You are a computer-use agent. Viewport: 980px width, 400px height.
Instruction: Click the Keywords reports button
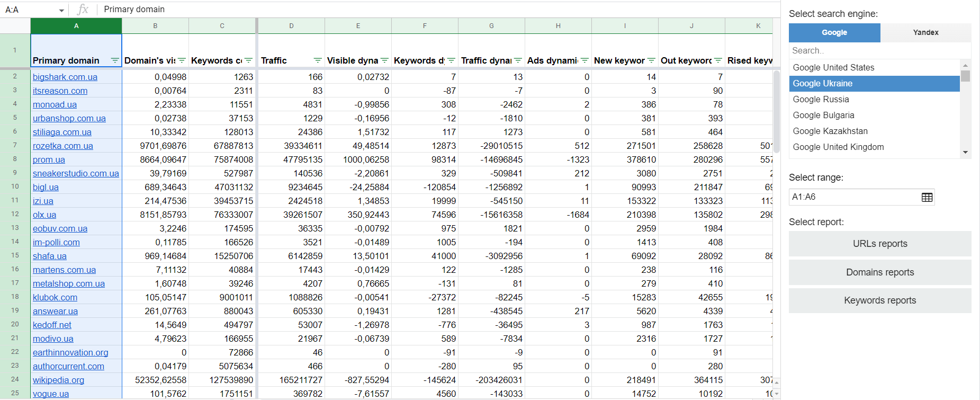[879, 300]
